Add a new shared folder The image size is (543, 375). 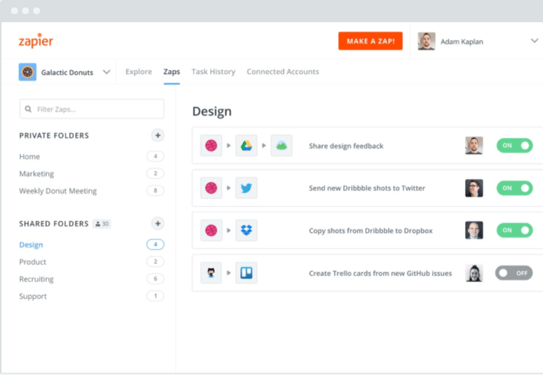tap(158, 223)
